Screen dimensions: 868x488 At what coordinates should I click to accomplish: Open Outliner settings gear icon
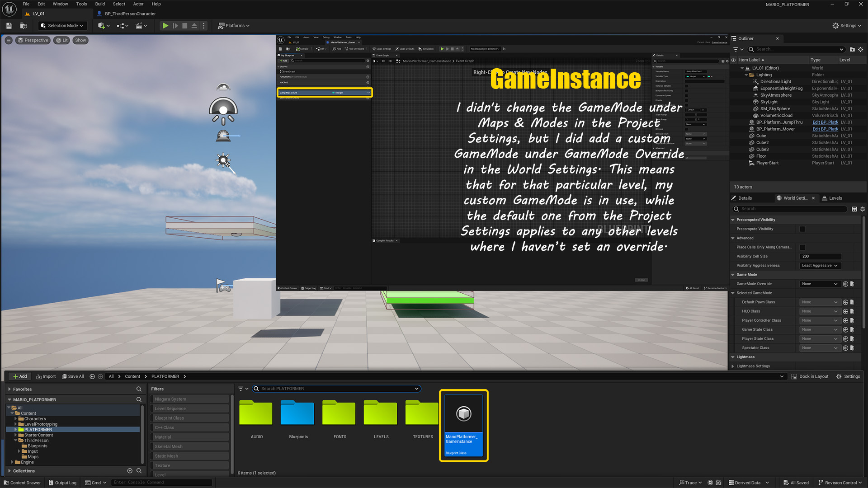[860, 49]
